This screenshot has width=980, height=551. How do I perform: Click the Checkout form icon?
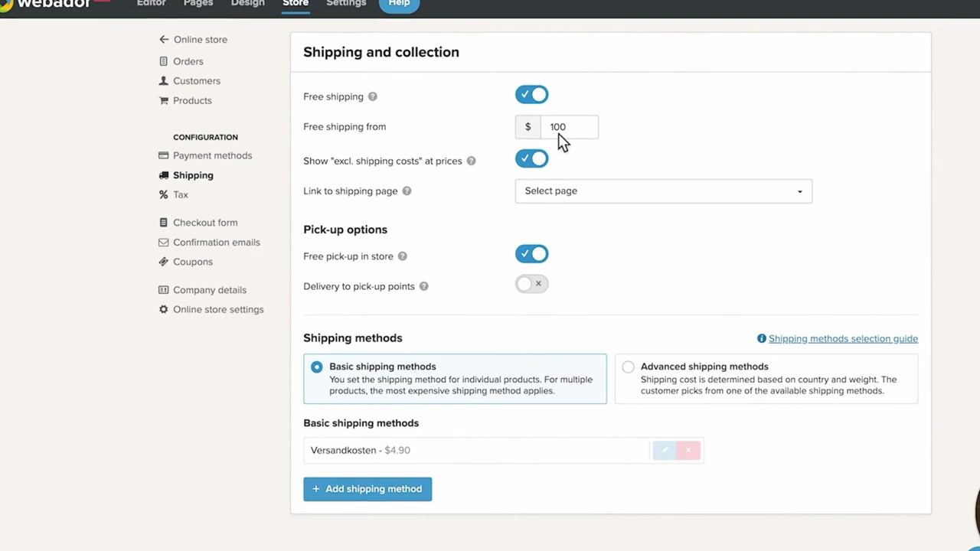[163, 223]
